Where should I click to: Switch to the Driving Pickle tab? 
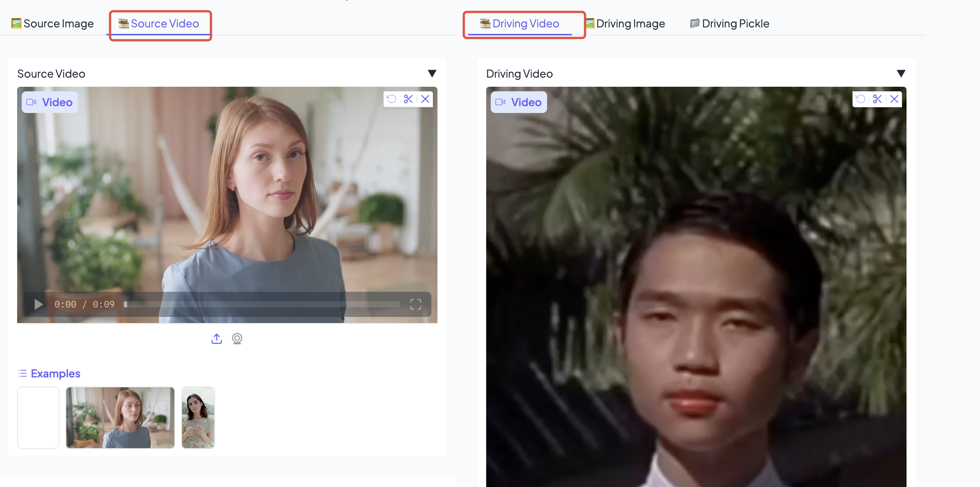pyautogui.click(x=730, y=24)
